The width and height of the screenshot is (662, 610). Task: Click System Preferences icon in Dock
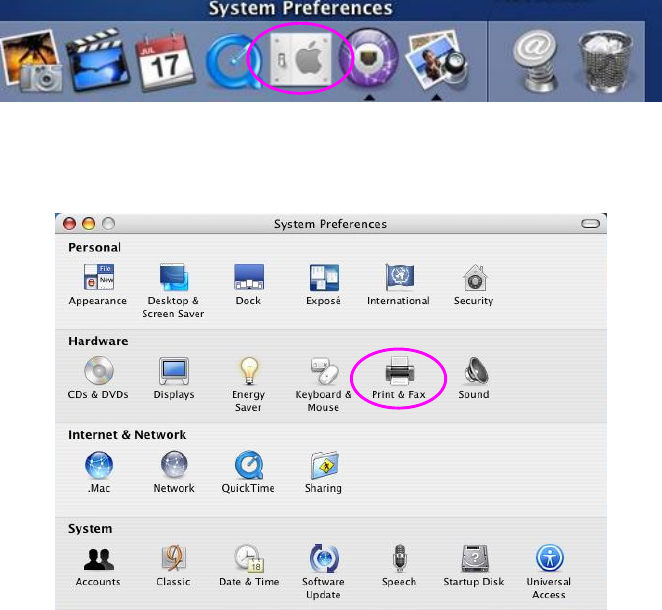(x=301, y=60)
